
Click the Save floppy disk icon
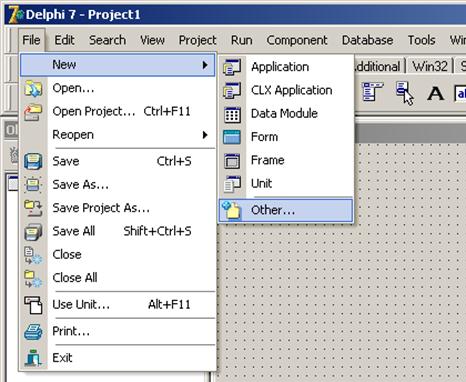pyautogui.click(x=33, y=161)
